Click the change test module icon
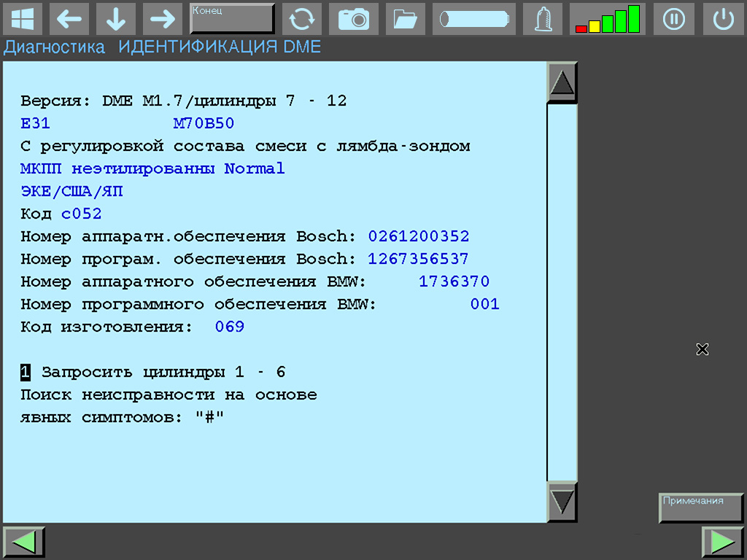747x560 pixels. pyautogui.click(x=302, y=19)
